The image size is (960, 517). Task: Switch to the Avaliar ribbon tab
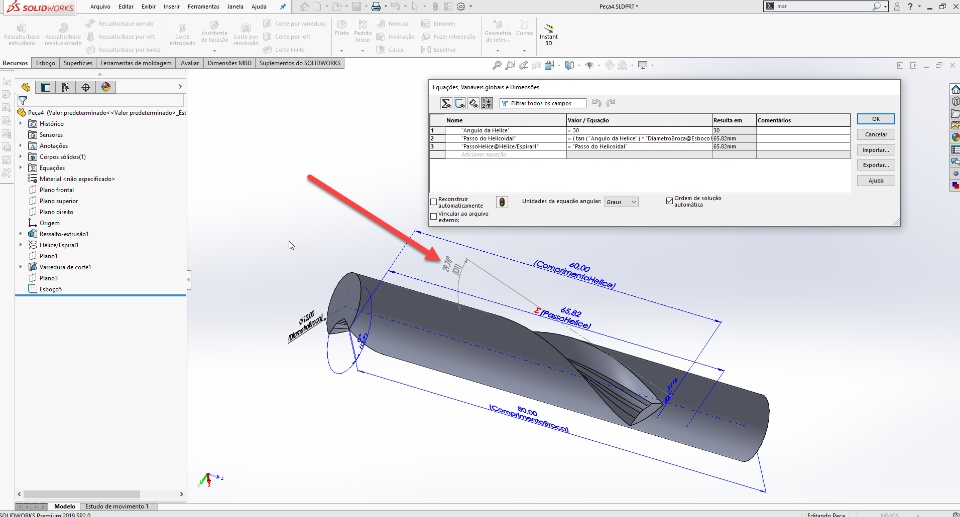(189, 63)
